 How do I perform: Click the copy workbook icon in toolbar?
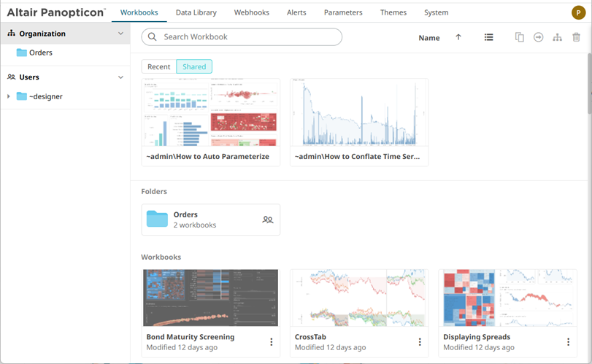tap(520, 37)
